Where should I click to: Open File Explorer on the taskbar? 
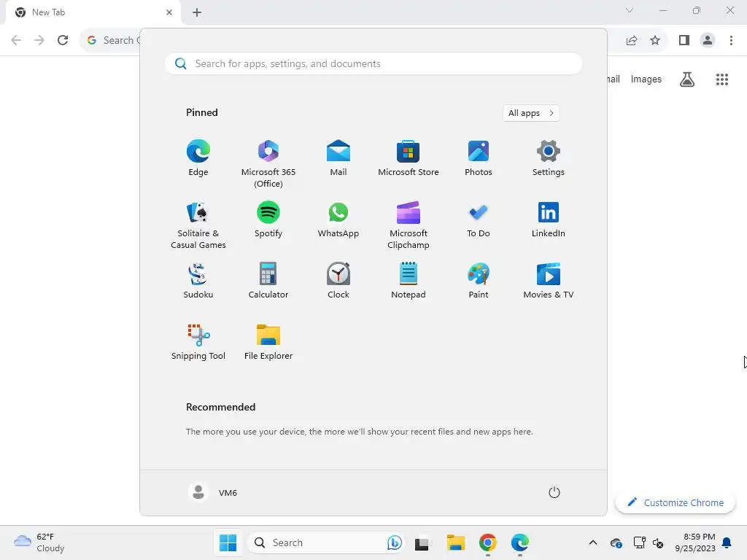tap(455, 542)
